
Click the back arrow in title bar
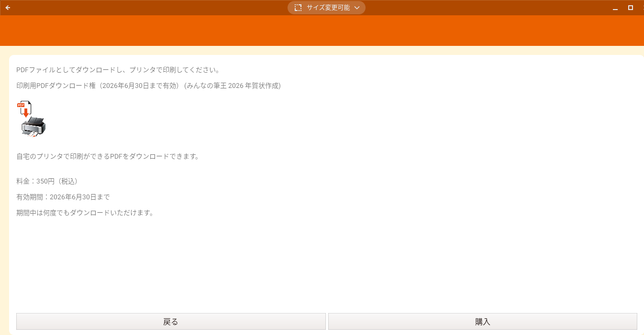pos(8,8)
